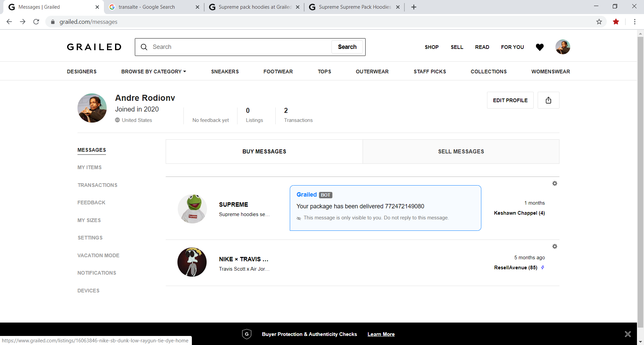Switch to the BUY MESSAGES tab

(x=264, y=151)
